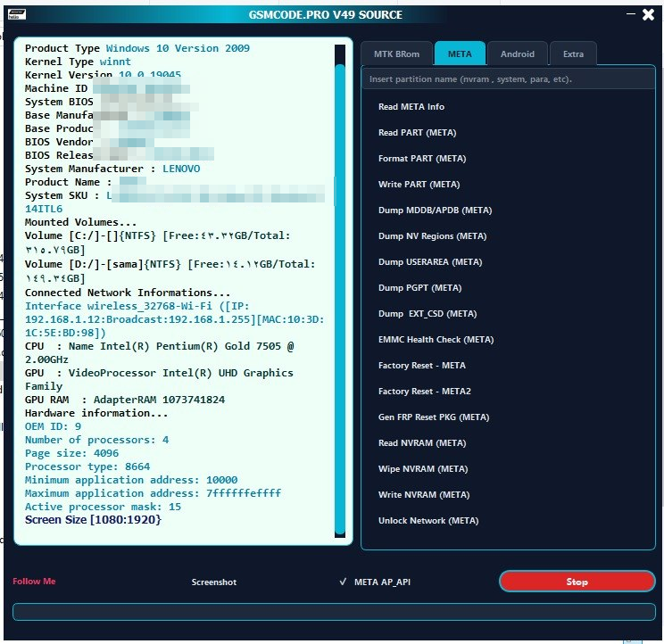Select Read NVRAM (META)
664x644 pixels.
click(x=422, y=442)
